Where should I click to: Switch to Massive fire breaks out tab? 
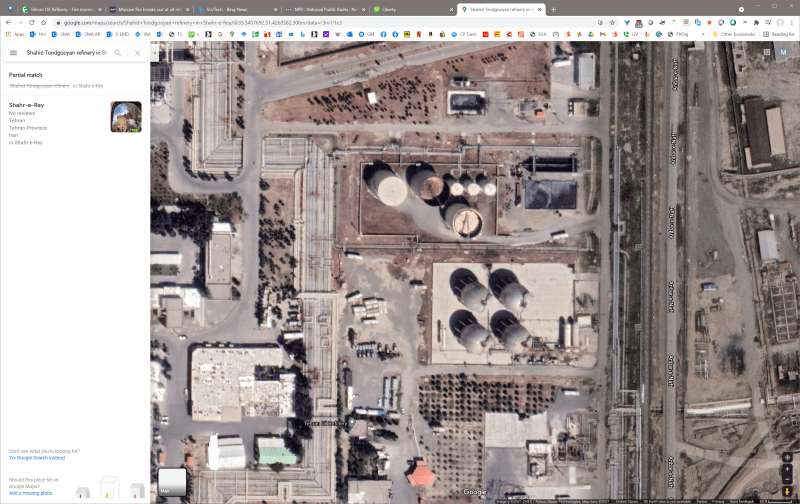[x=149, y=9]
